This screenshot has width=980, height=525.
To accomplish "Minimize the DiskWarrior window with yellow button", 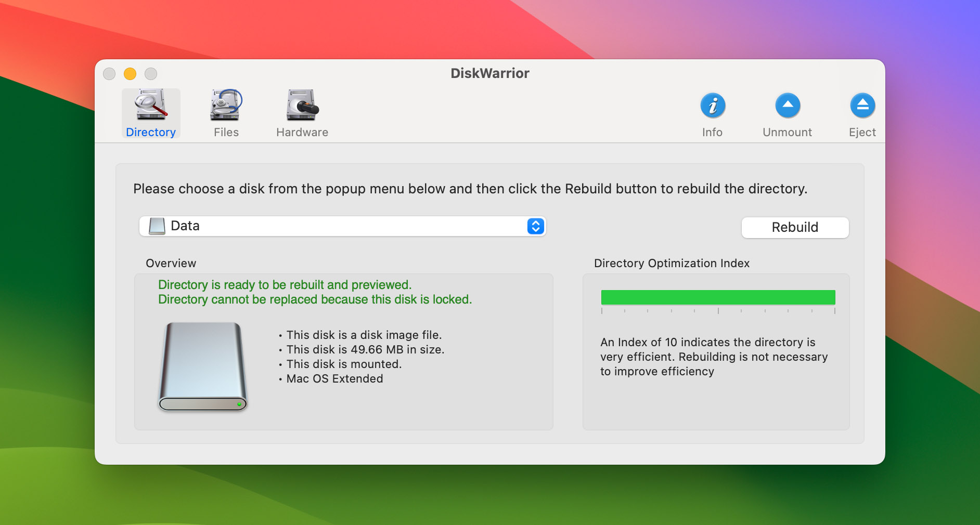I will pos(130,74).
